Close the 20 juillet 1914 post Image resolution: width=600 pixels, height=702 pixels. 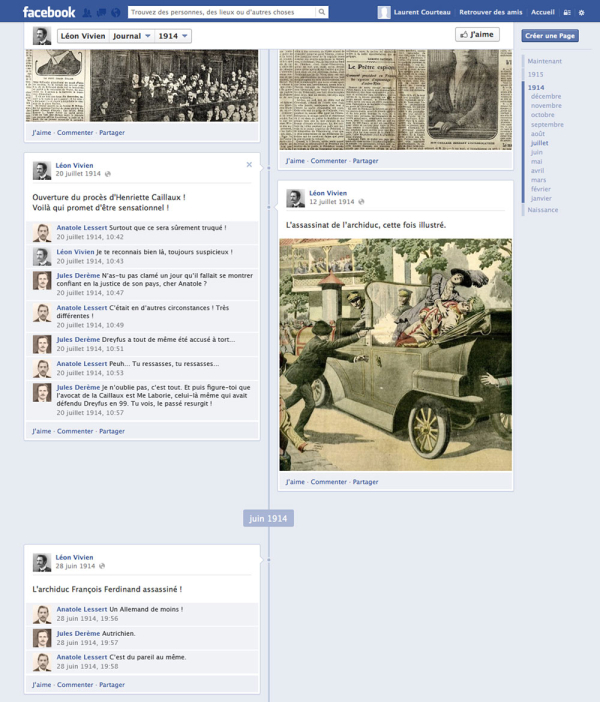tap(249, 165)
